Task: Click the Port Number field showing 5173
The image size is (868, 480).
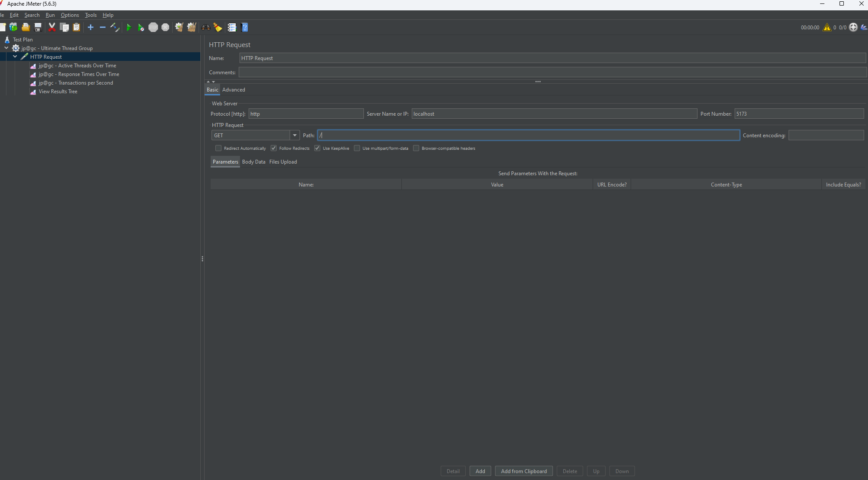Action: [799, 114]
